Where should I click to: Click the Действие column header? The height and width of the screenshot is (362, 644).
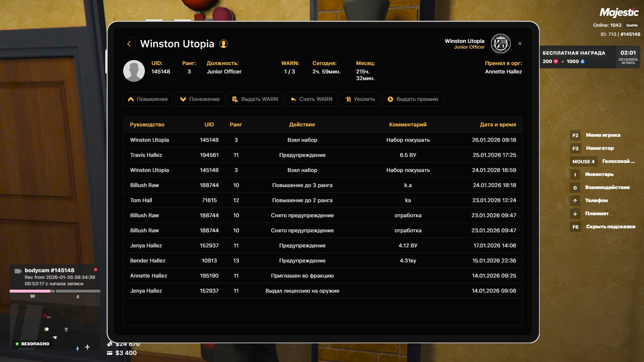302,124
